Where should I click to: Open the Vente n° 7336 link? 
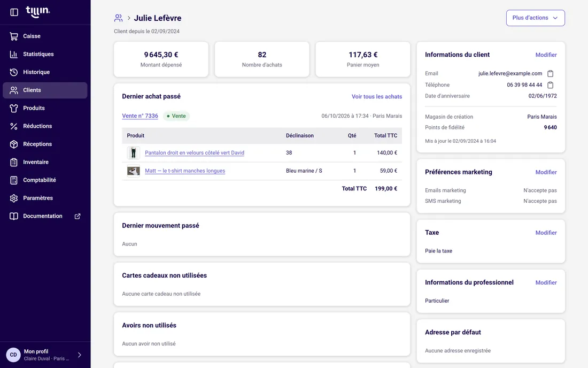[x=140, y=116]
